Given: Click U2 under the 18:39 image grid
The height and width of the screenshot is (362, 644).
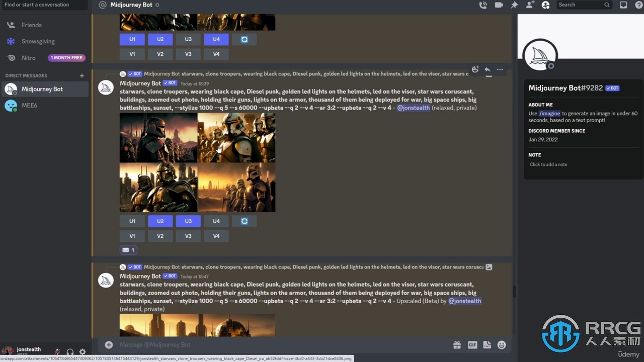Looking at the screenshot, I should 160,221.
